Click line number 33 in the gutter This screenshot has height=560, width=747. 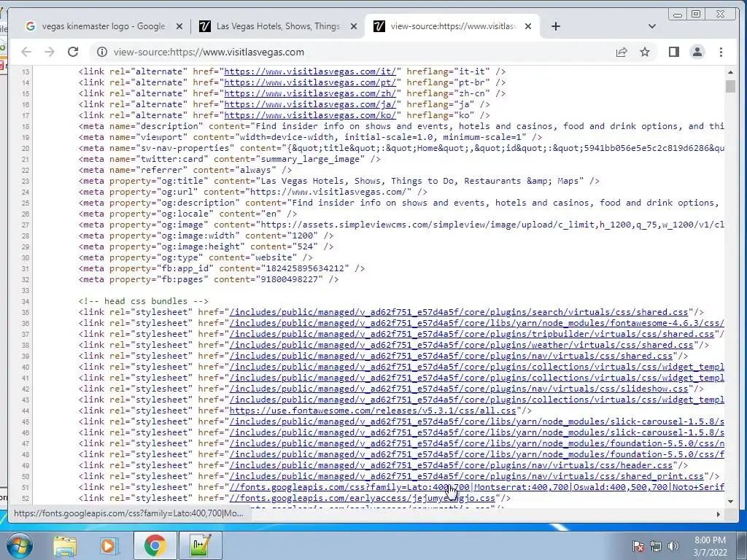pos(26,290)
